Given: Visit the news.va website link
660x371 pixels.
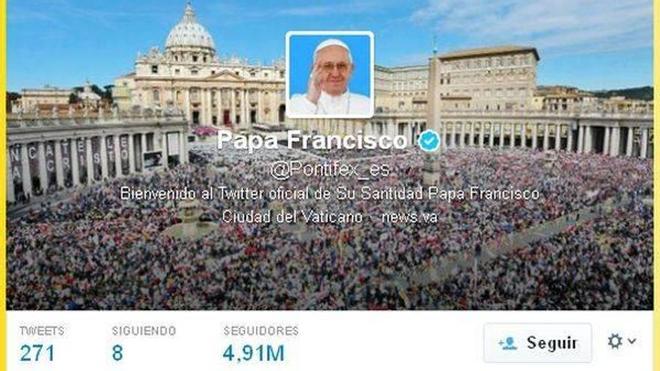Looking at the screenshot, I should pyautogui.click(x=409, y=217).
